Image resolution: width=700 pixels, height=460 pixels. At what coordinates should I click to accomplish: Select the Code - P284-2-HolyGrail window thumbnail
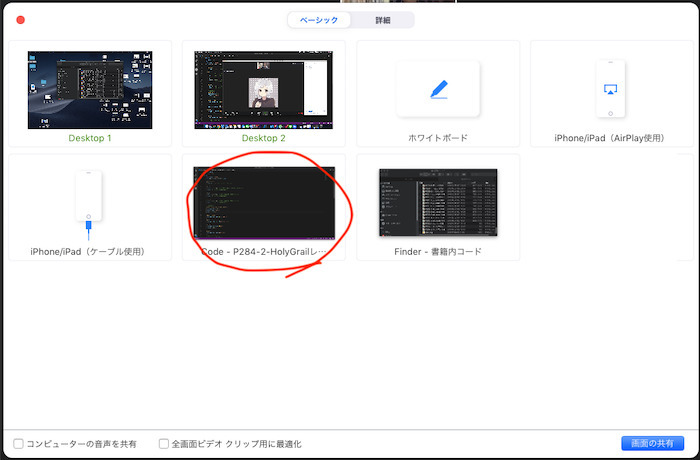tap(264, 203)
